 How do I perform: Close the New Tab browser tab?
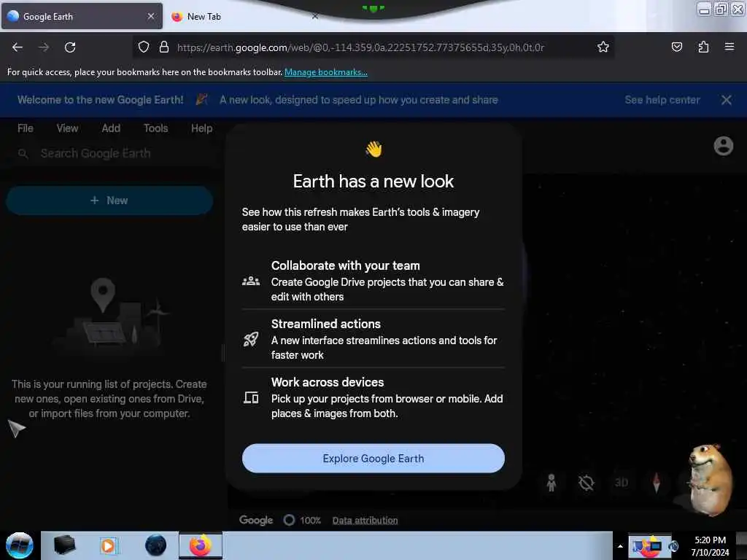pos(315,16)
